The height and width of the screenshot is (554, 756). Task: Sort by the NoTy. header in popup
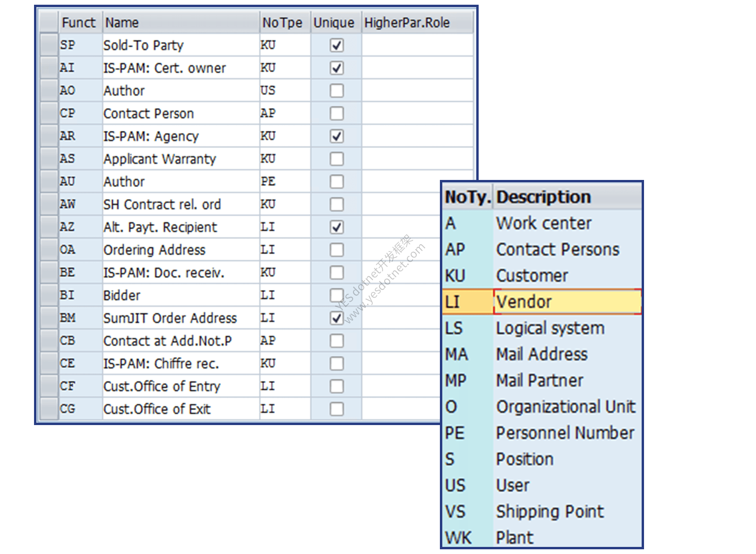pyautogui.click(x=468, y=196)
